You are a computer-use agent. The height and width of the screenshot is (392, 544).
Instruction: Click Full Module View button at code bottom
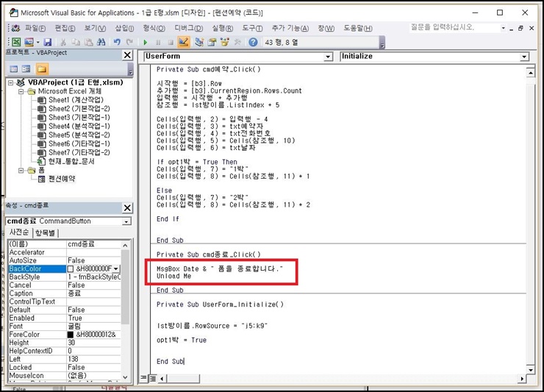click(x=152, y=378)
